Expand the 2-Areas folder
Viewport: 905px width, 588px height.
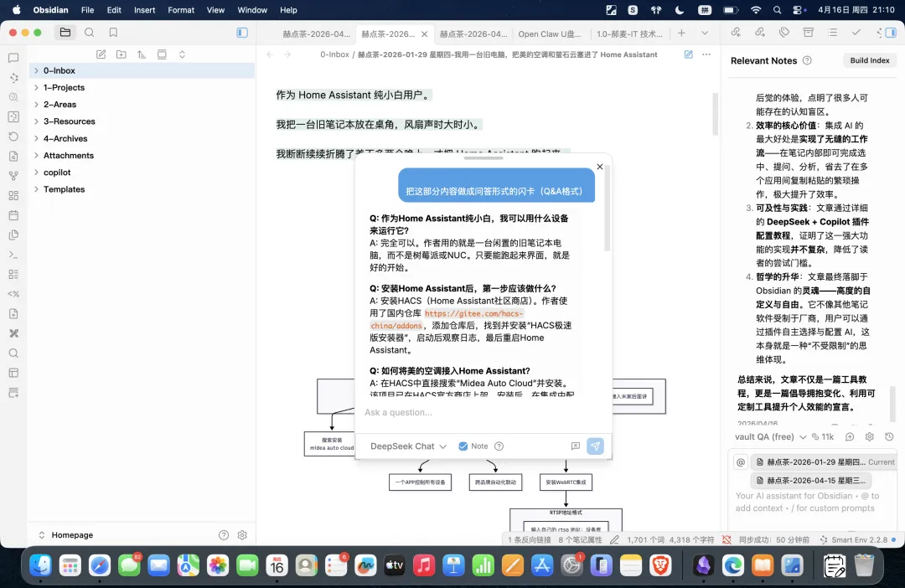tap(36, 105)
